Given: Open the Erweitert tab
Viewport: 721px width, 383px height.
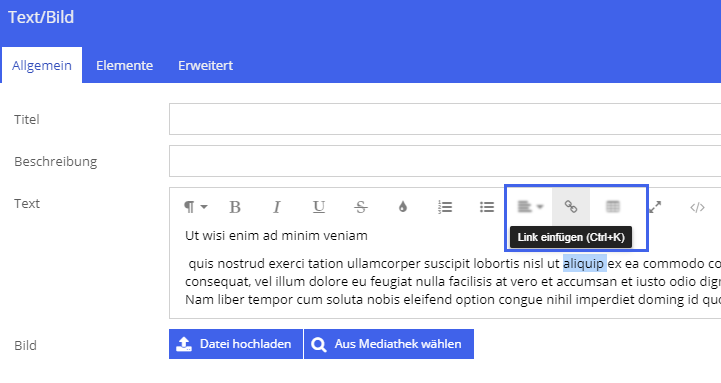Looking at the screenshot, I should pos(206,65).
